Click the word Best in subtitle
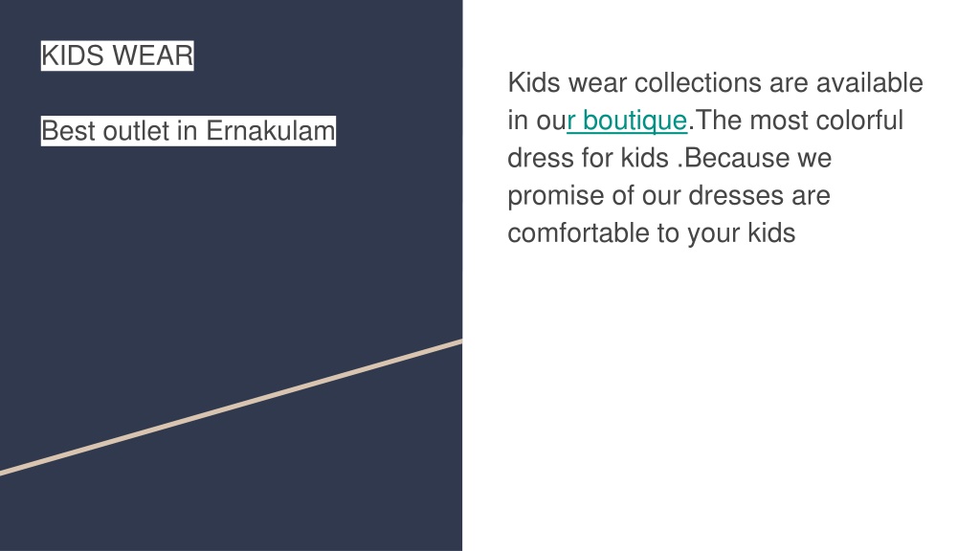 coord(68,131)
